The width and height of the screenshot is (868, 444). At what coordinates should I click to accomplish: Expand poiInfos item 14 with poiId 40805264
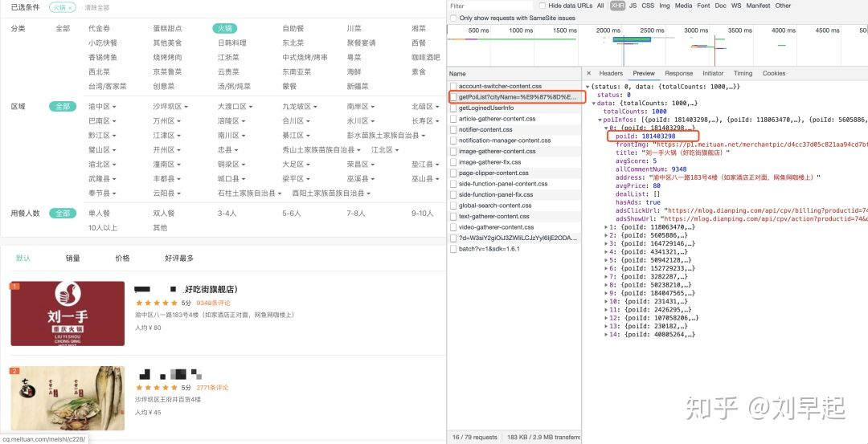pyautogui.click(x=606, y=335)
